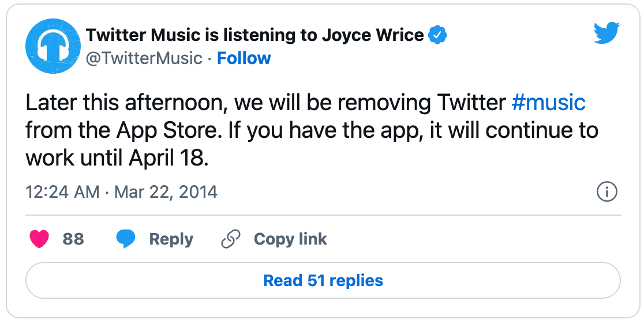Click the Twitter Music headphones avatar
Screen dimensions: 644x323
coord(53,46)
